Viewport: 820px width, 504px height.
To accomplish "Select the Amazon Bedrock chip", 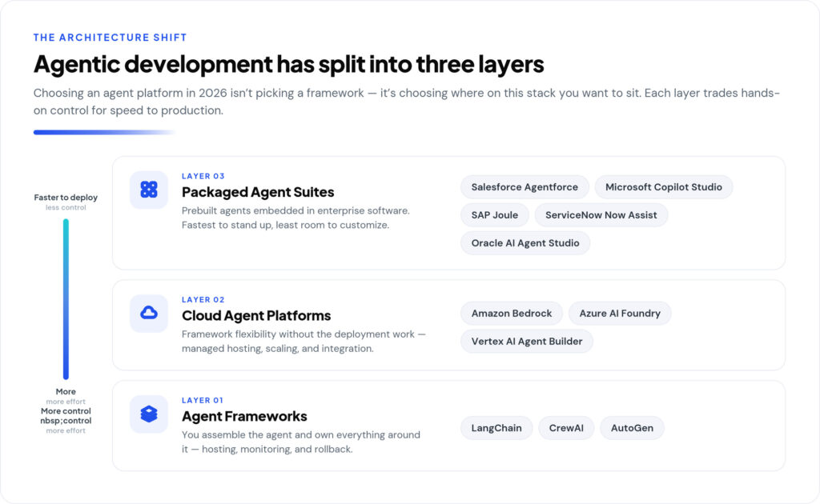I will (512, 314).
